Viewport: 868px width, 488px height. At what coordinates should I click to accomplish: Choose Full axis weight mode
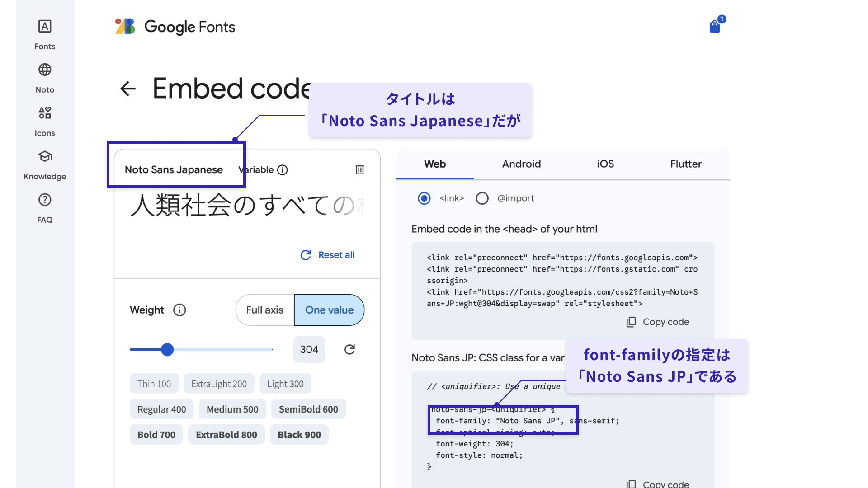point(265,310)
